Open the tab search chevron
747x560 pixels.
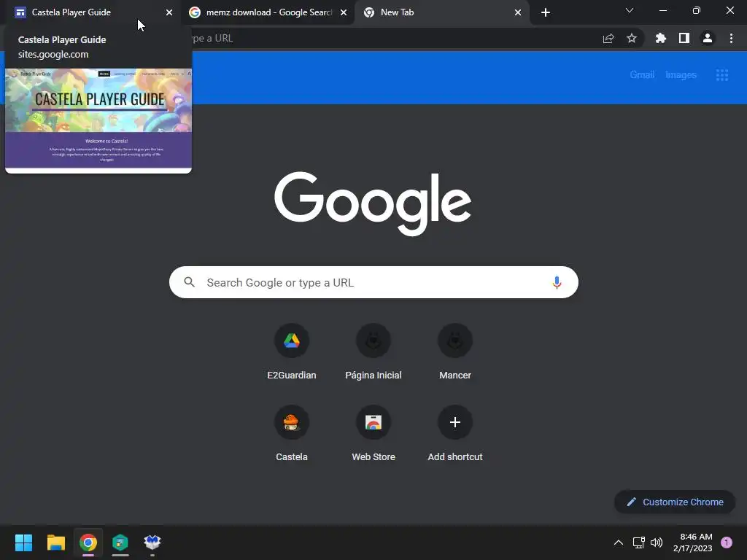pos(630,10)
